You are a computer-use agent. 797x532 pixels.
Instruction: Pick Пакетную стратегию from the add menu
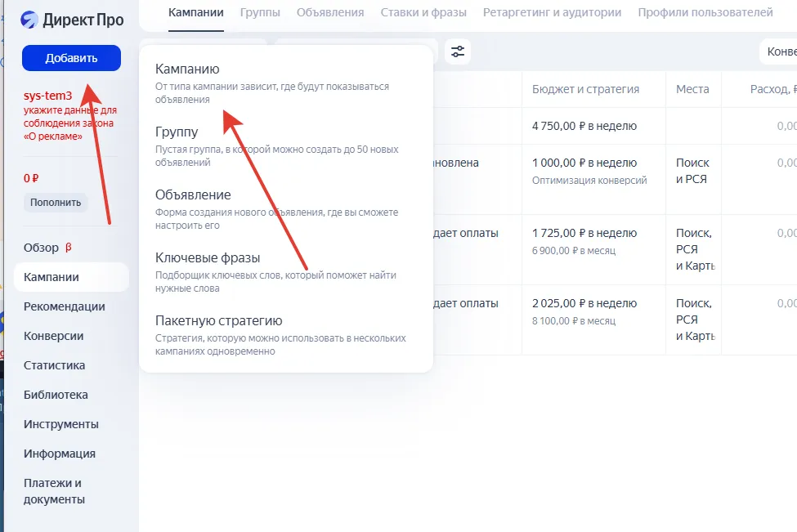(x=218, y=321)
